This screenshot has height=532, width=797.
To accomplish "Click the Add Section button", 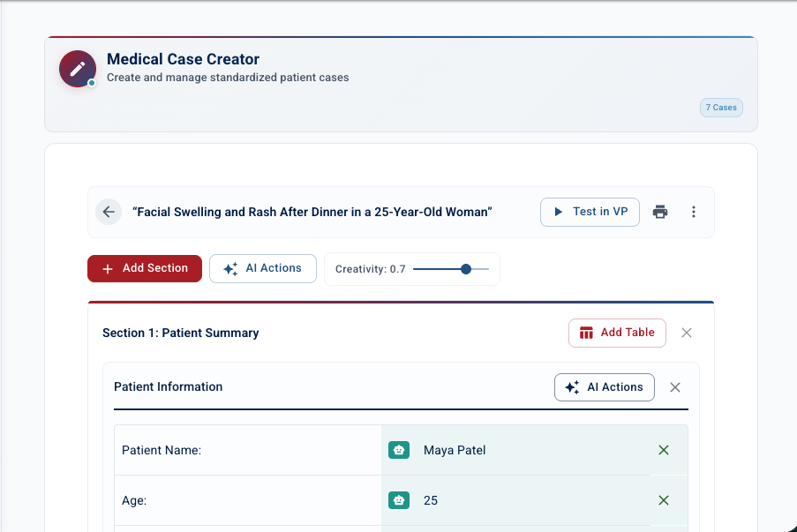I will click(x=144, y=268).
